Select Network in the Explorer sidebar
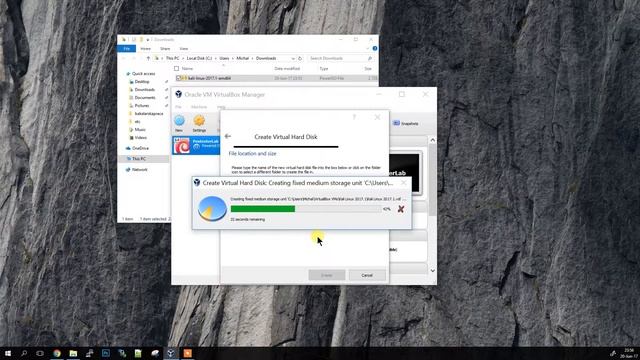 pos(139,169)
